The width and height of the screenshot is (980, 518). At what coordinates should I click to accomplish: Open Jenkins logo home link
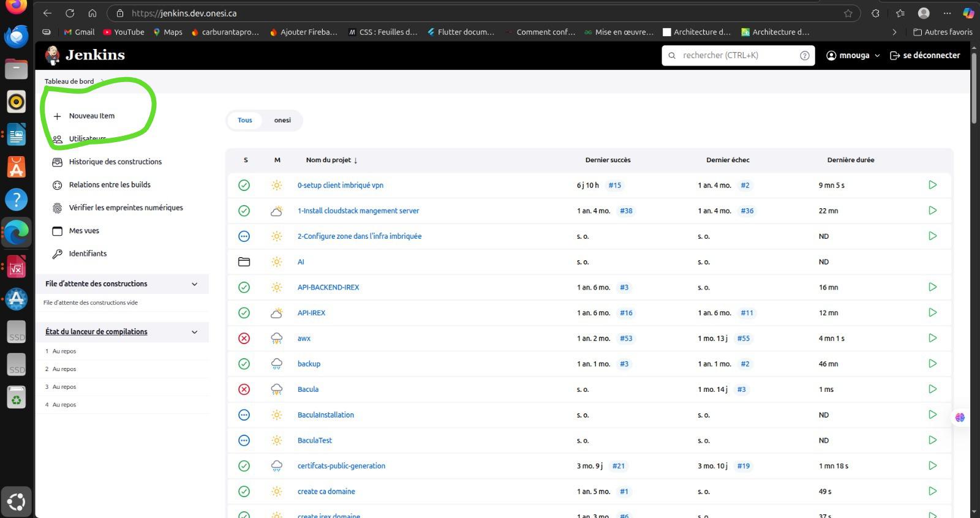[x=85, y=55]
